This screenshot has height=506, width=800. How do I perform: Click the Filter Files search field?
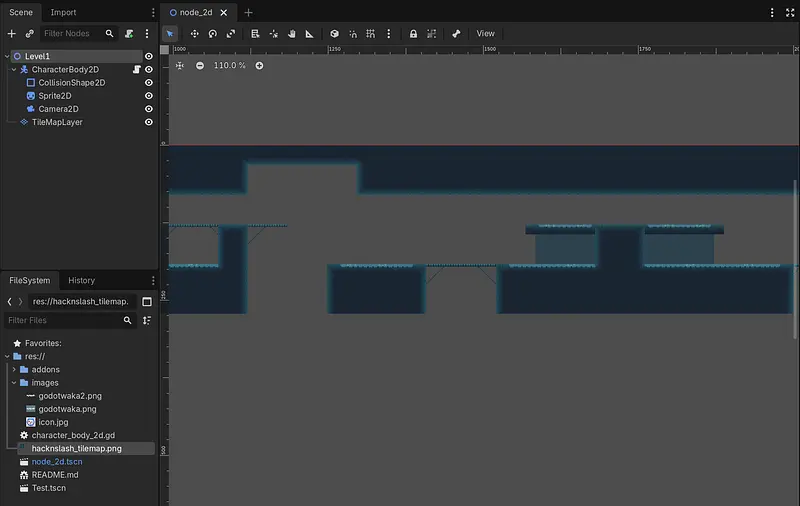pyautogui.click(x=62, y=321)
